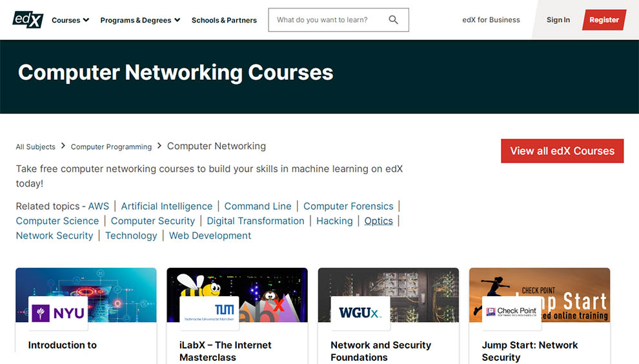Navigate to All Subjects breadcrumb
This screenshot has width=639, height=364.
[x=35, y=147]
